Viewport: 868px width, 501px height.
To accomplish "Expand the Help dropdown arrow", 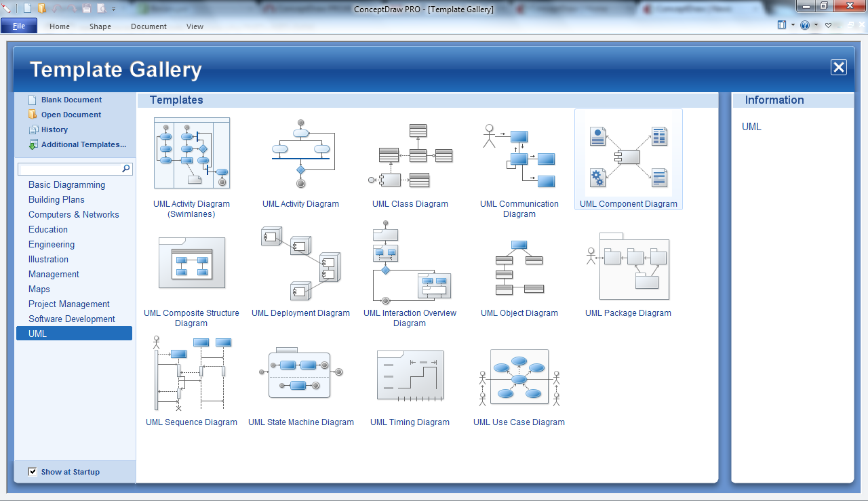I will point(816,25).
